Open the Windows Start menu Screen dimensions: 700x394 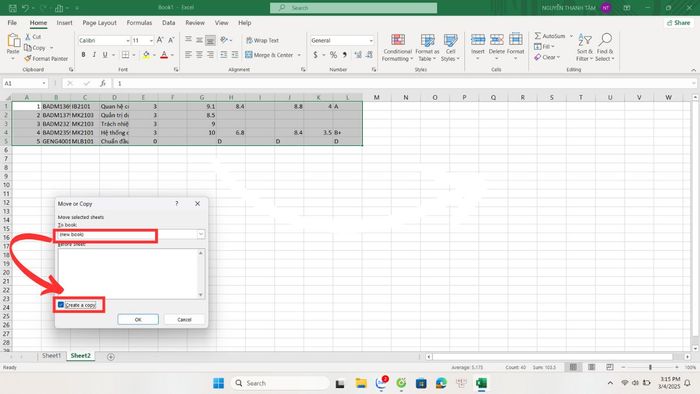(x=218, y=383)
